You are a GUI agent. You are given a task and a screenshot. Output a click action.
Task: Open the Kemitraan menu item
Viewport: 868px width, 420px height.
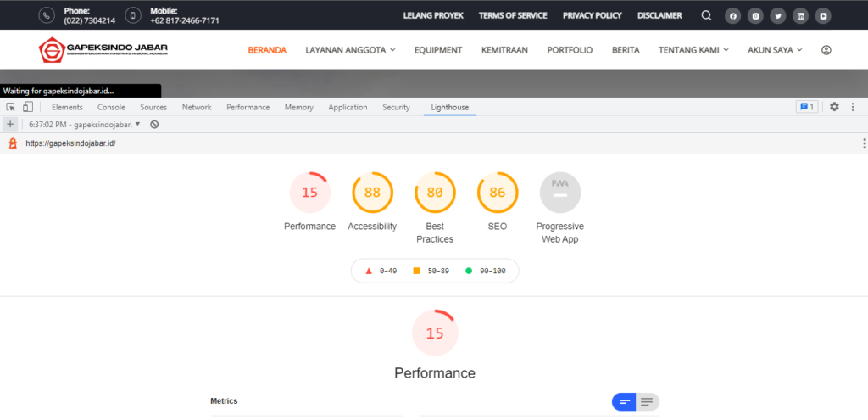click(504, 50)
